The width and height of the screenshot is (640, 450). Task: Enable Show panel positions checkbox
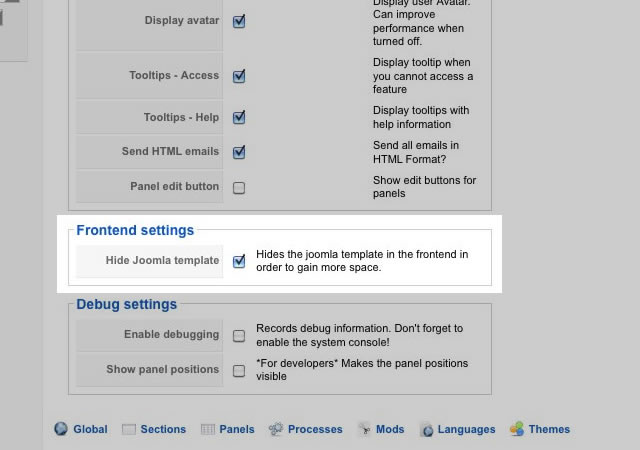(239, 370)
